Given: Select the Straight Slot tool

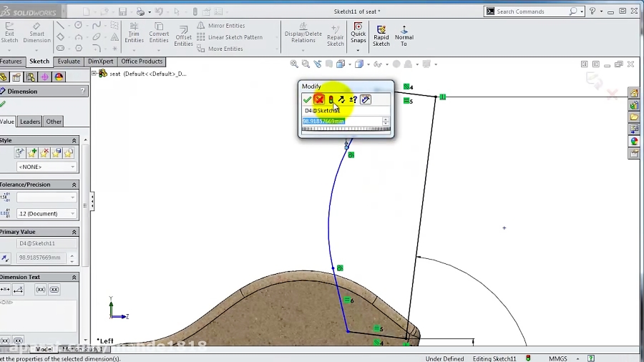Looking at the screenshot, I should 60,49.
